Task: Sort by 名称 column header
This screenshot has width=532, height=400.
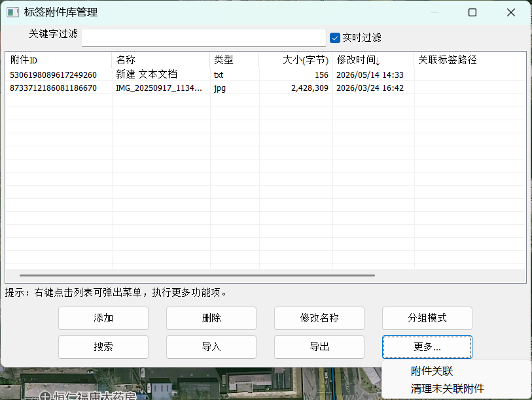Action: coord(161,60)
